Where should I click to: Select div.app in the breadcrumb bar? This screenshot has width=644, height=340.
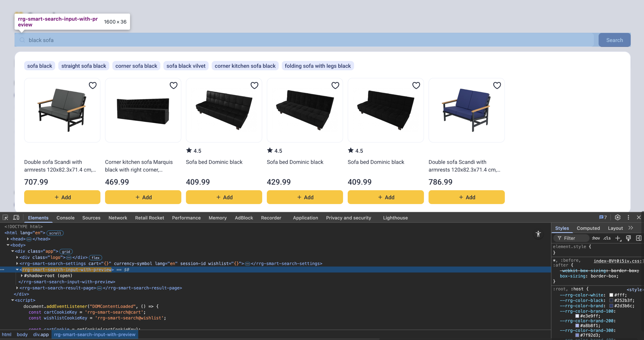(41, 334)
